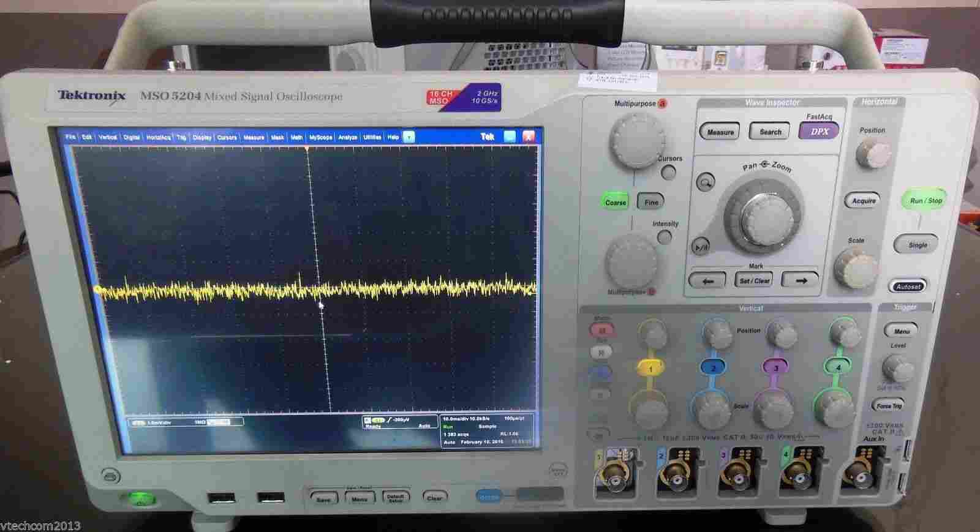Toggle the Run / Stop button

click(x=925, y=201)
